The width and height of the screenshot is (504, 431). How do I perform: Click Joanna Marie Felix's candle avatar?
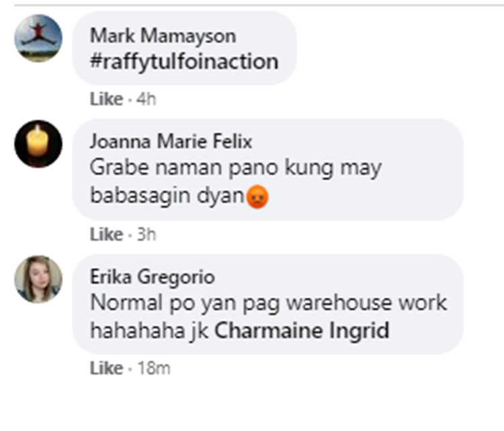click(38, 144)
